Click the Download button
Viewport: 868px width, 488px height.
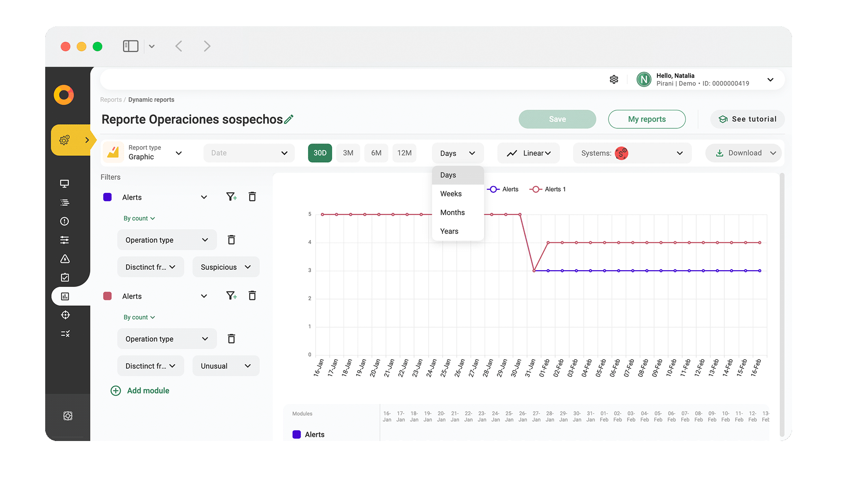tap(743, 153)
